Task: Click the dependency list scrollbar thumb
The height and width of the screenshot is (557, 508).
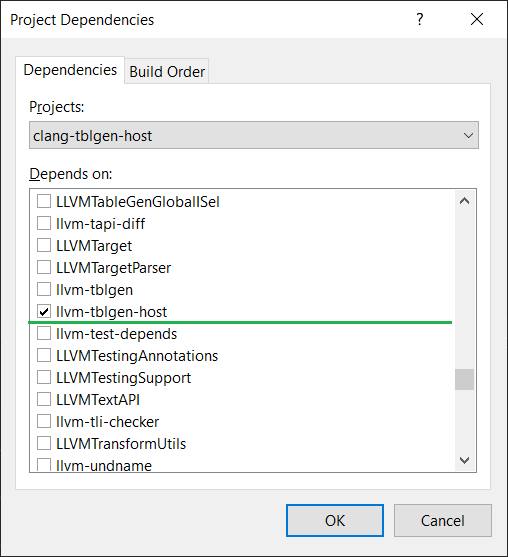Action: click(x=464, y=379)
